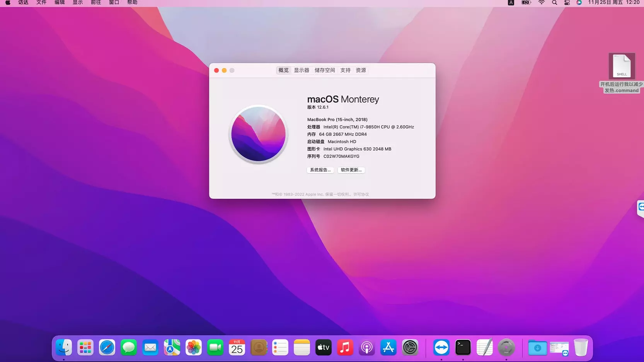The height and width of the screenshot is (362, 644).
Task: Open the Photos app
Action: [x=194, y=347]
